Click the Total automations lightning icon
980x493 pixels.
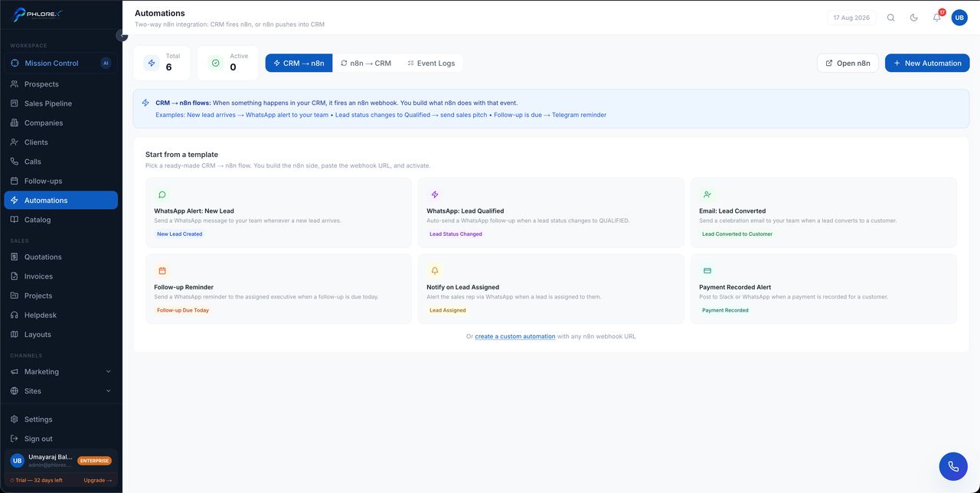point(152,63)
